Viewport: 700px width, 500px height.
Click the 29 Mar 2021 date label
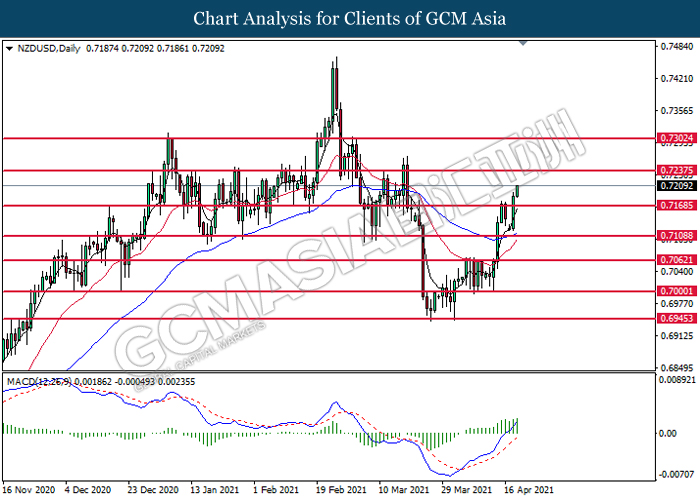467,490
